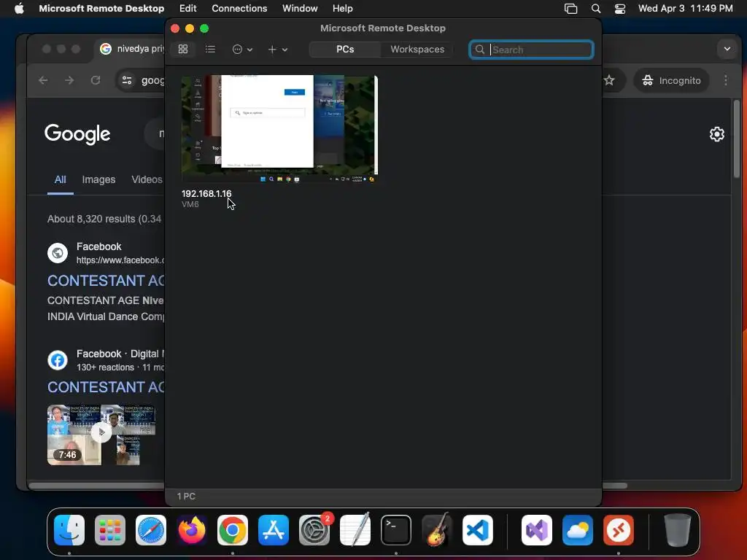The height and width of the screenshot is (560, 747).
Task: Open Safari from the Dock
Action: point(151,530)
